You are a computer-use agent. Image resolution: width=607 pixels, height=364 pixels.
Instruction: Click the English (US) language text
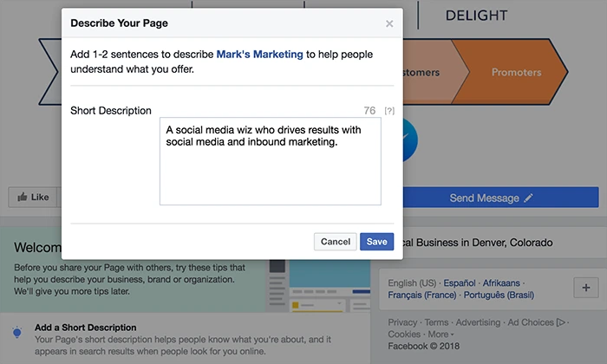[412, 283]
